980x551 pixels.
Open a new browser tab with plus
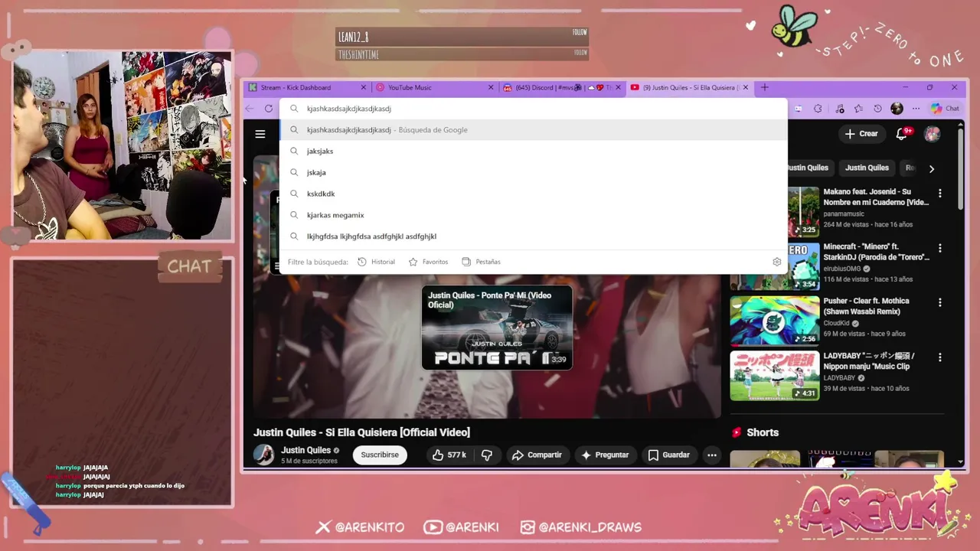pyautogui.click(x=764, y=87)
